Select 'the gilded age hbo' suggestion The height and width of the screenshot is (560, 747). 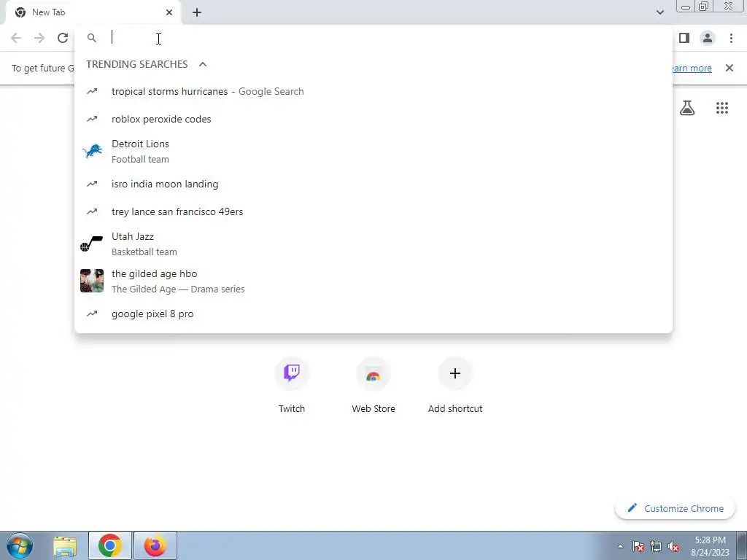(x=373, y=281)
